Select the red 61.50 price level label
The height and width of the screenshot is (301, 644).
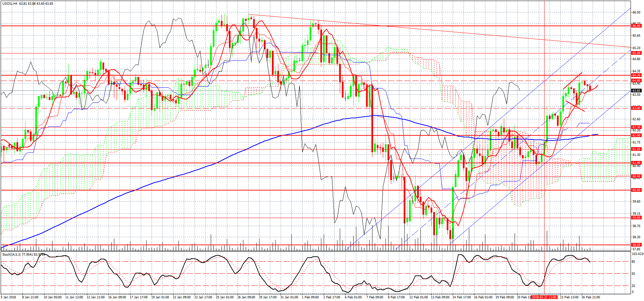pyautogui.click(x=636, y=149)
